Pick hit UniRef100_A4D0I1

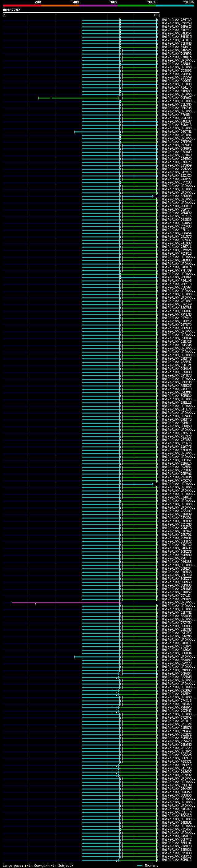[177, 643]
